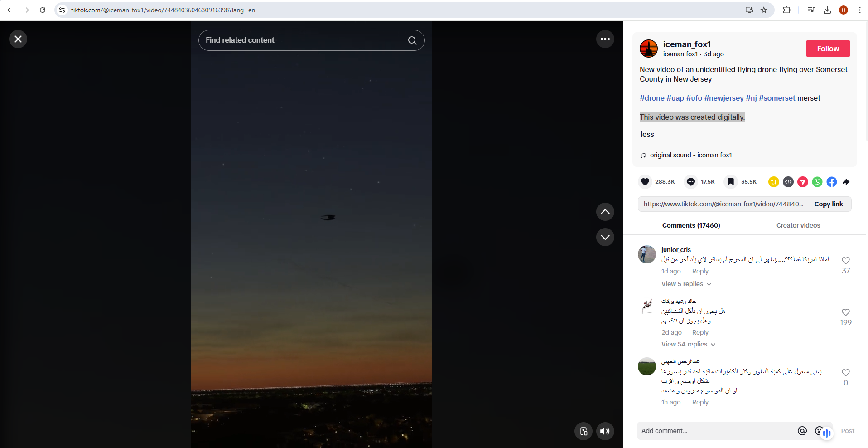
Task: Go to the next video
Action: click(x=605, y=237)
